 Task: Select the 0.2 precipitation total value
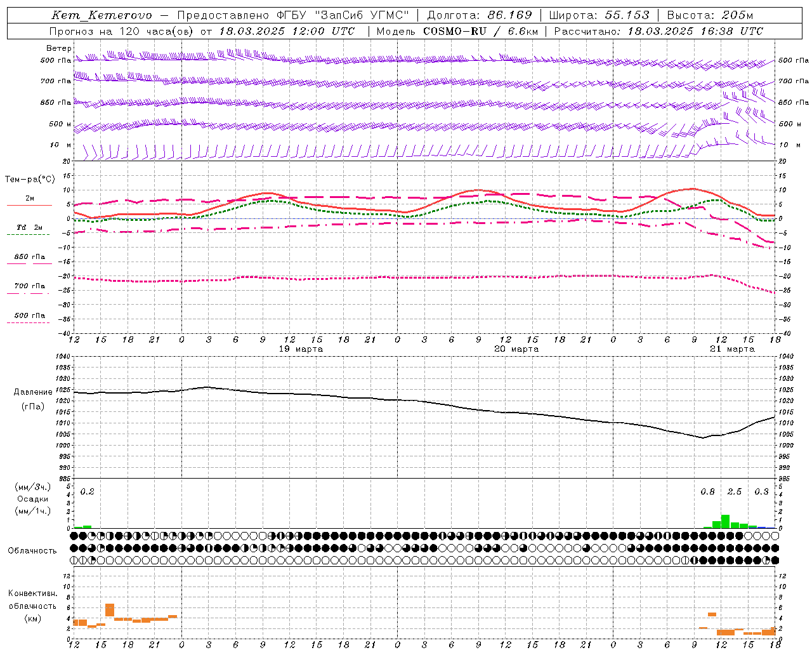click(x=87, y=491)
